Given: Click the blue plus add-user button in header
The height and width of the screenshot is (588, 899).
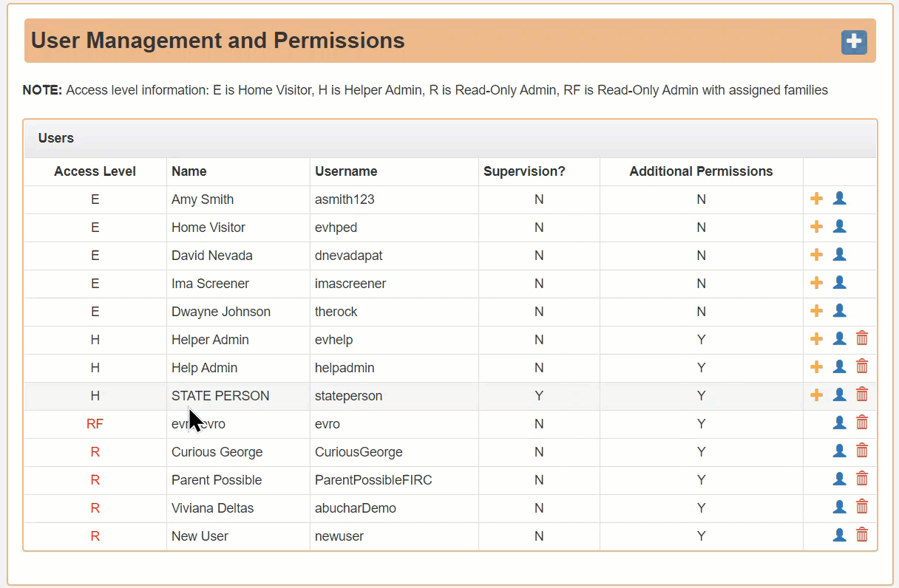Looking at the screenshot, I should click(854, 42).
